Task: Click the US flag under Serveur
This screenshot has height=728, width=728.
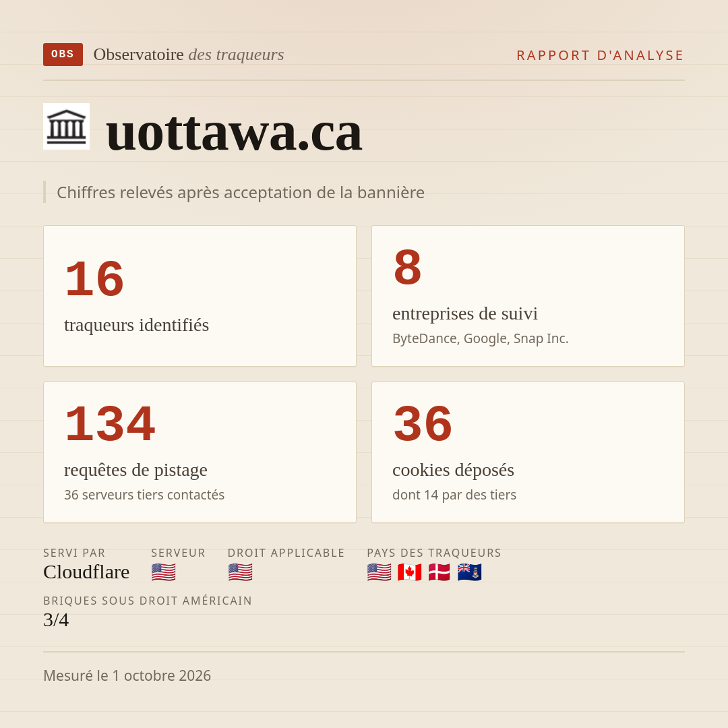Action: point(163,572)
